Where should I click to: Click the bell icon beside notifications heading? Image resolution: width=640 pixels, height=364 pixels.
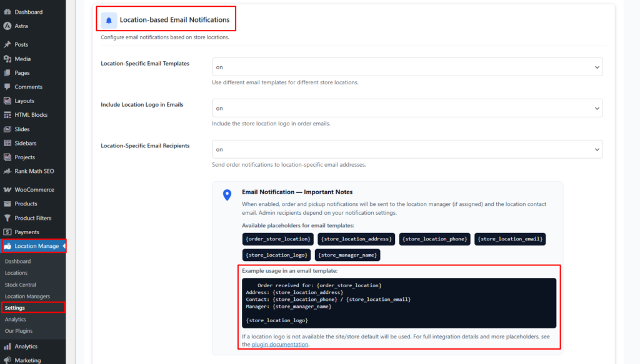109,20
